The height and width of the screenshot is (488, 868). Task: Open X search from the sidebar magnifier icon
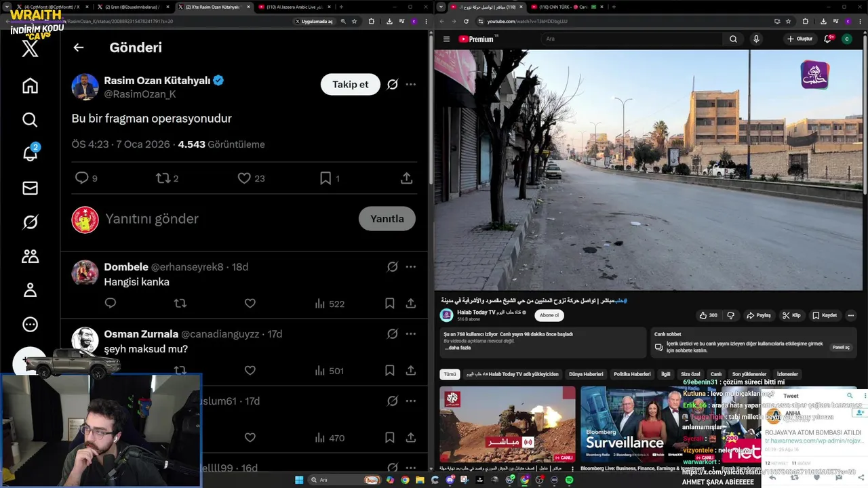tap(30, 120)
